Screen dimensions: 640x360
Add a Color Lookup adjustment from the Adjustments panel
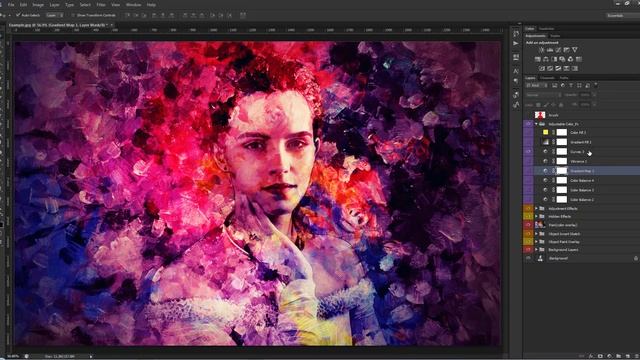point(579,59)
